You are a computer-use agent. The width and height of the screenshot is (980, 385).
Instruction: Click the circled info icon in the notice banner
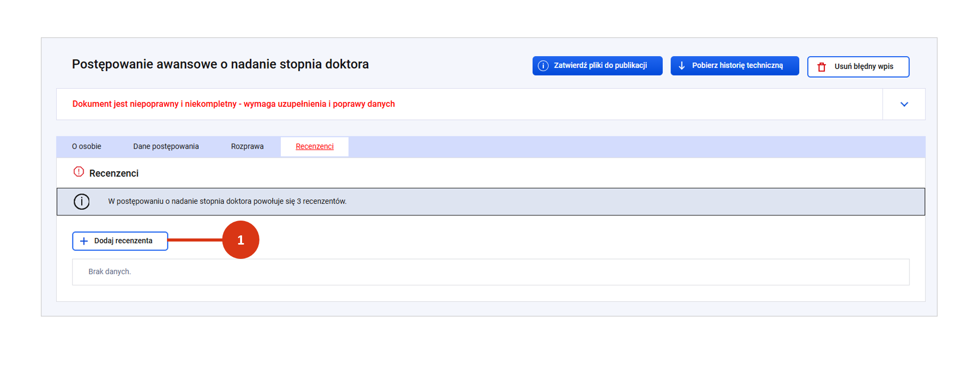point(82,202)
